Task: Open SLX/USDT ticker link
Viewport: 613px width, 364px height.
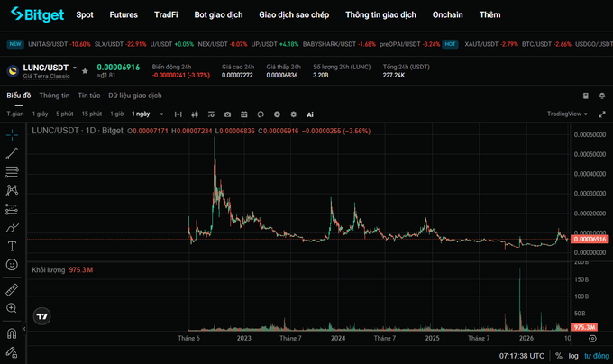Action: click(121, 44)
